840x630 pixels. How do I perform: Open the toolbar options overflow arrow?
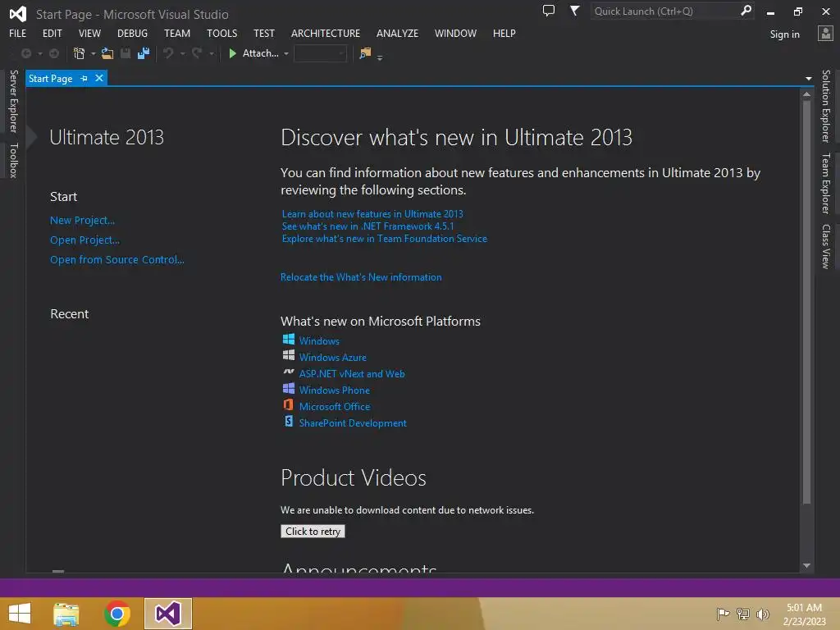click(380, 57)
